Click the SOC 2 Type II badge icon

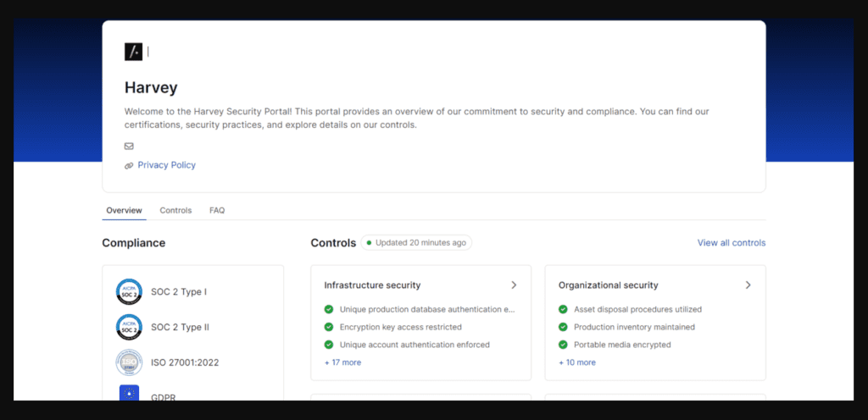coord(129,327)
